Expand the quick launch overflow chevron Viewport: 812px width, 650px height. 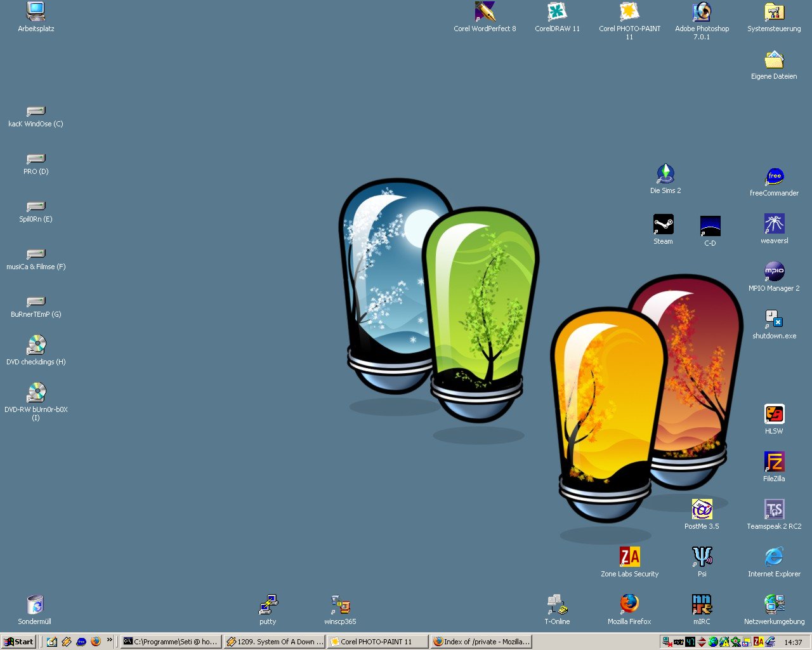[x=110, y=640]
